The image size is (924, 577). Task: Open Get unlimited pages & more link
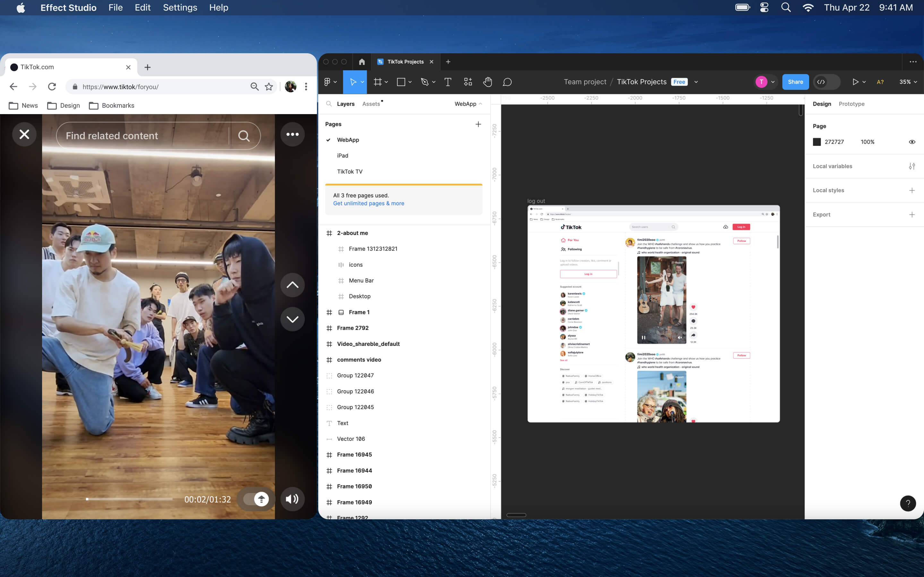[368, 204]
